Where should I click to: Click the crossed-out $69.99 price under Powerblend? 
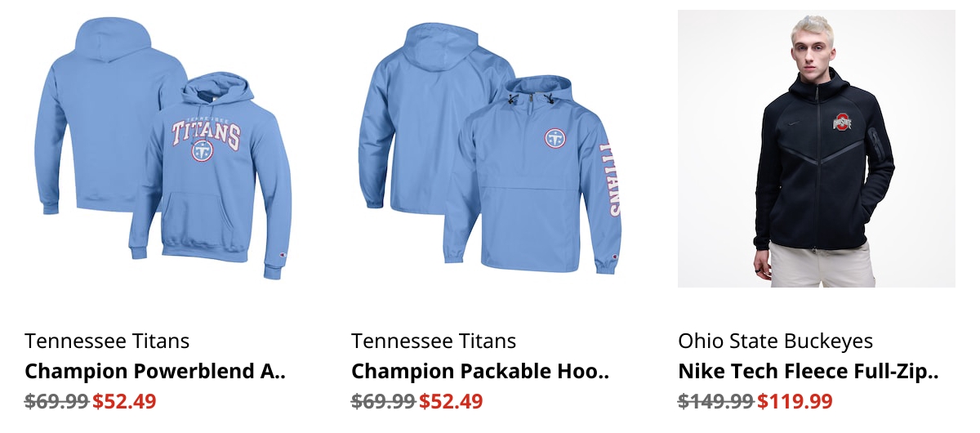pos(56,402)
